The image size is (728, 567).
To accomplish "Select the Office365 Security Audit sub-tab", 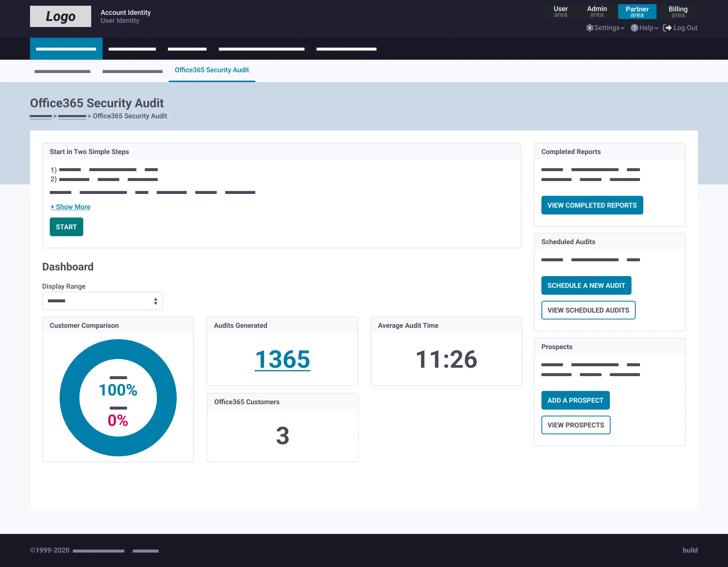I will click(212, 70).
